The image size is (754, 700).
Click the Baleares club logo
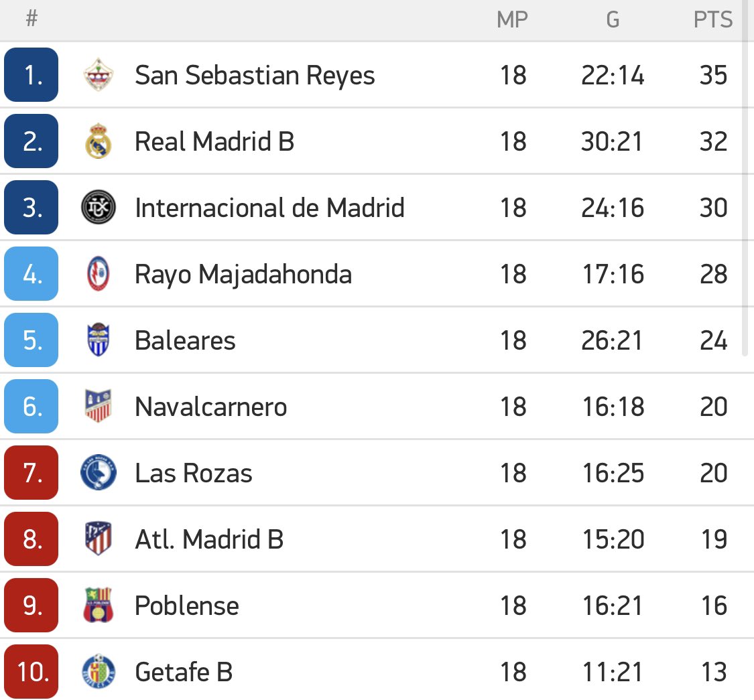98,340
